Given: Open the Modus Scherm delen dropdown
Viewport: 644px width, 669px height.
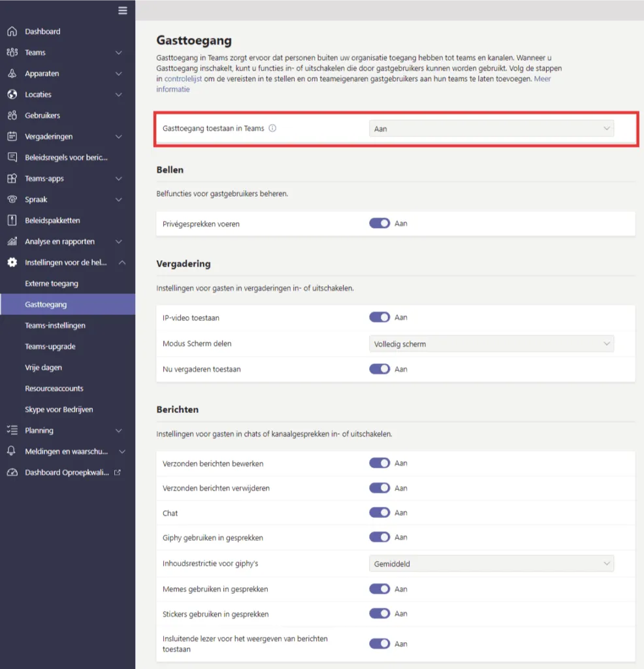Looking at the screenshot, I should [491, 344].
